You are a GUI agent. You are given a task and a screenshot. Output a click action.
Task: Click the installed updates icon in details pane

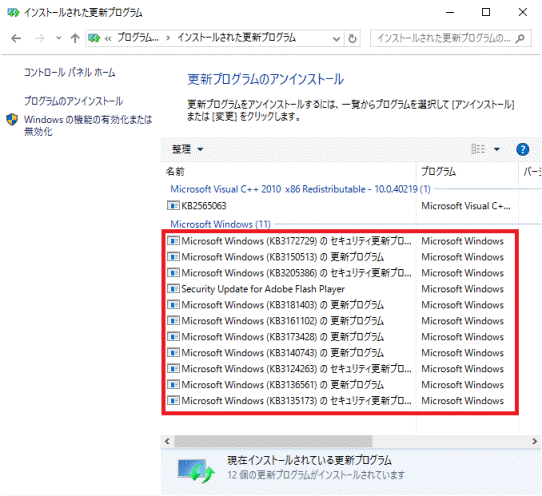point(196,470)
